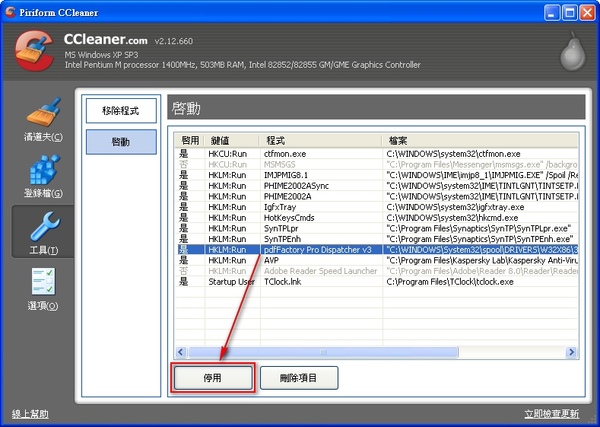Screen dimensions: 600x427
Task: Click the 刪除項目 delete entry button
Action: click(299, 378)
